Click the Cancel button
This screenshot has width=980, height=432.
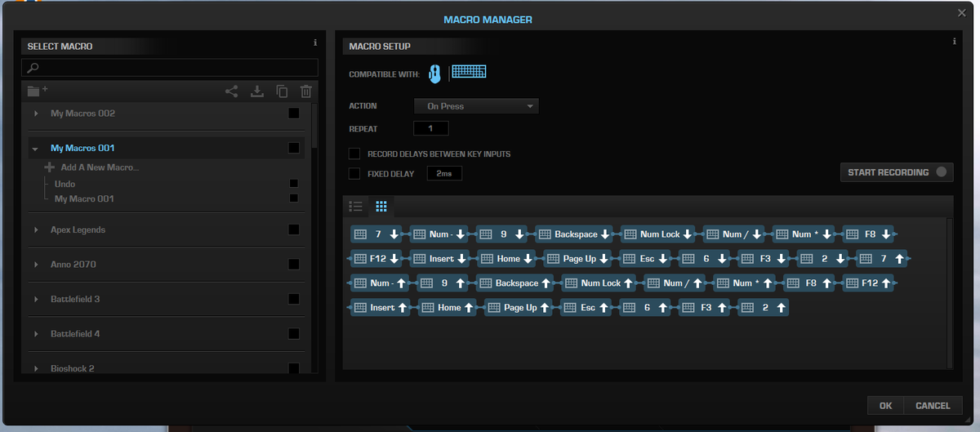click(933, 406)
